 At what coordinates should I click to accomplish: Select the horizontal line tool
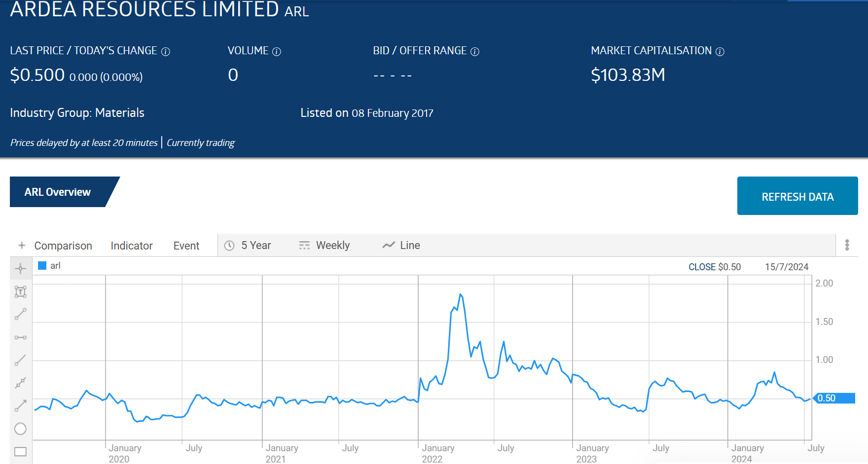pyautogui.click(x=20, y=337)
